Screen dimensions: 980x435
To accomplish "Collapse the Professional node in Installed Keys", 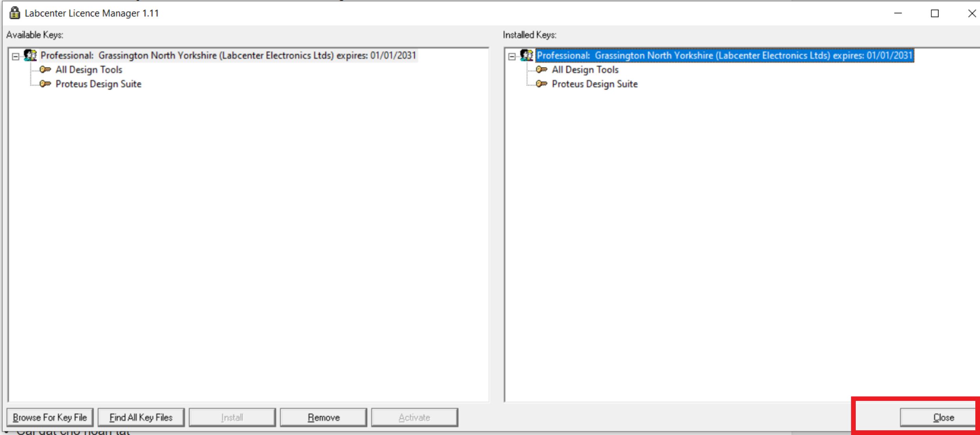I will click(512, 56).
